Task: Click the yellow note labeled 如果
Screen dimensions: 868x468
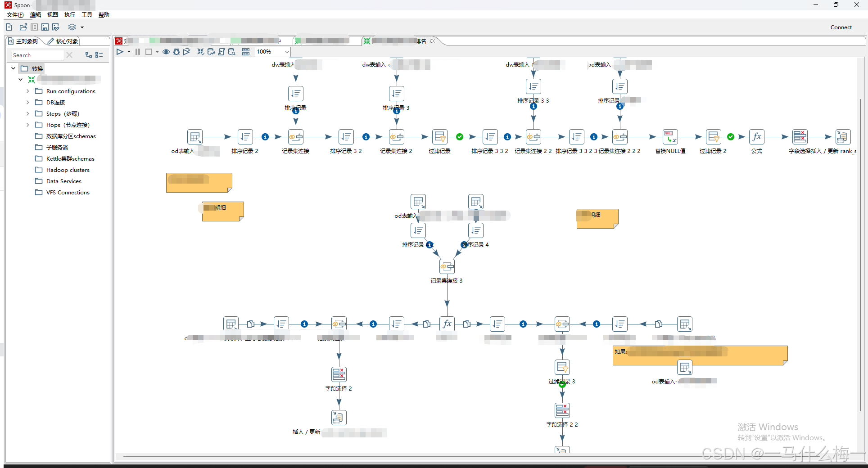Action: pos(700,355)
